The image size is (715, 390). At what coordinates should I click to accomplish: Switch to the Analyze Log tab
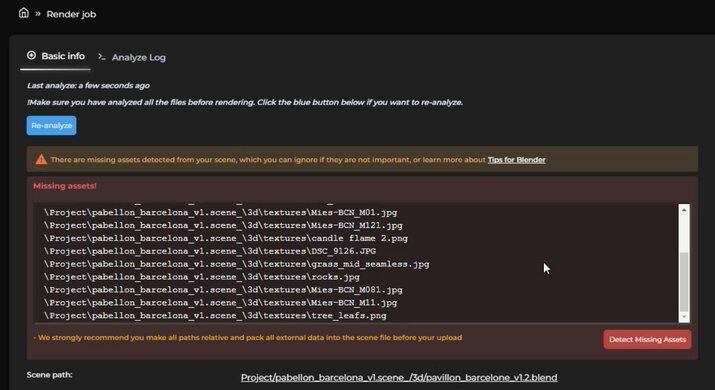click(132, 57)
